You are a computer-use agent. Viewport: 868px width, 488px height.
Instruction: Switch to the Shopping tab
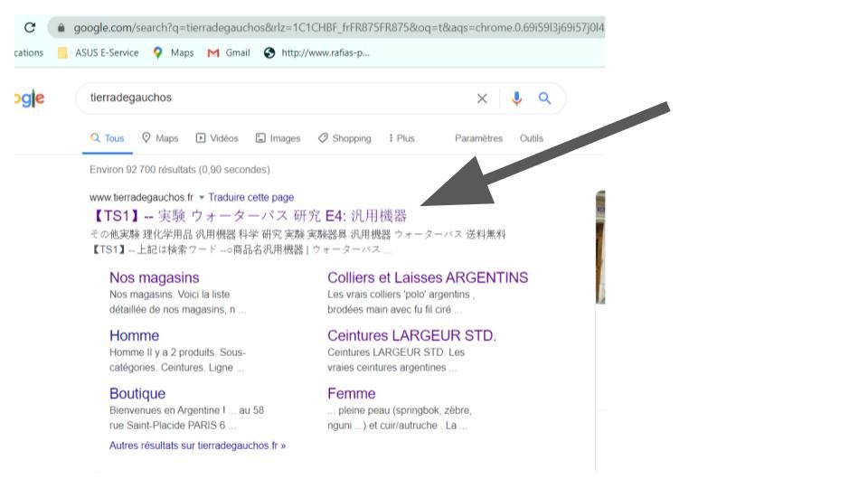344,138
